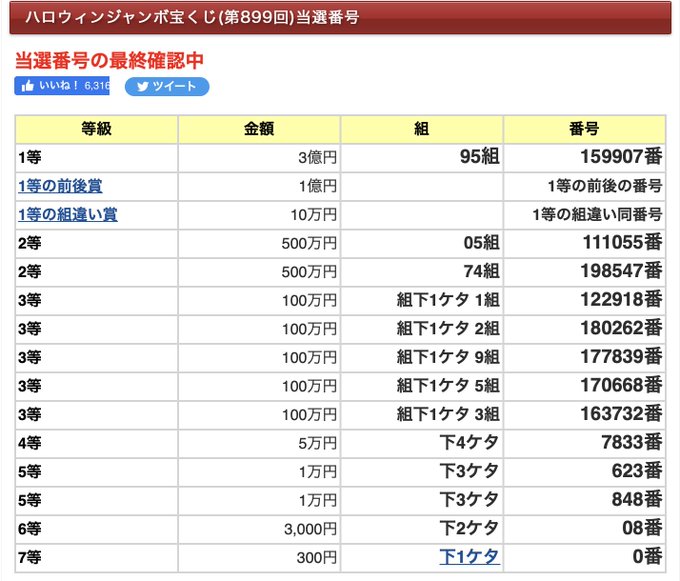Click the 180262番 number cell
Screen dimensions: 680x581
pos(585,329)
